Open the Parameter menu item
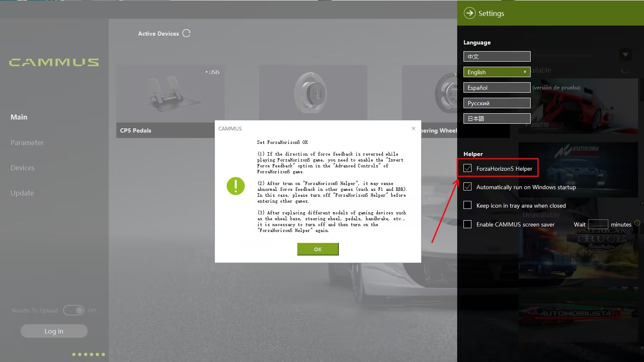Screen dimensions: 644x362 (x=27, y=143)
